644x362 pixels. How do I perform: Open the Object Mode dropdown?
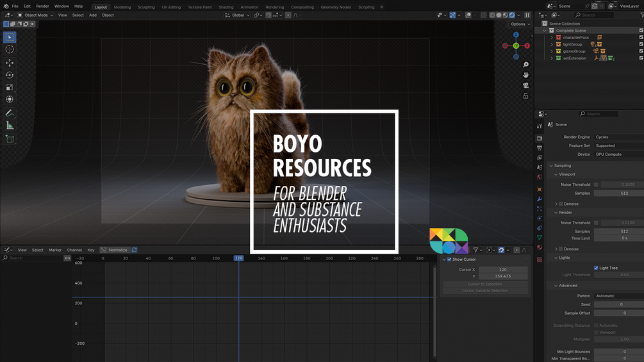point(35,15)
